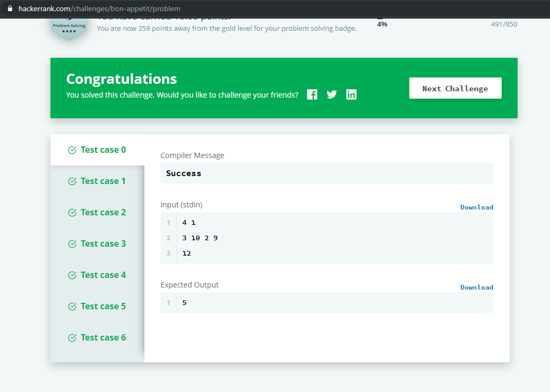550x392 pixels.
Task: Click 'Input (stdin)' label
Action: pos(182,205)
